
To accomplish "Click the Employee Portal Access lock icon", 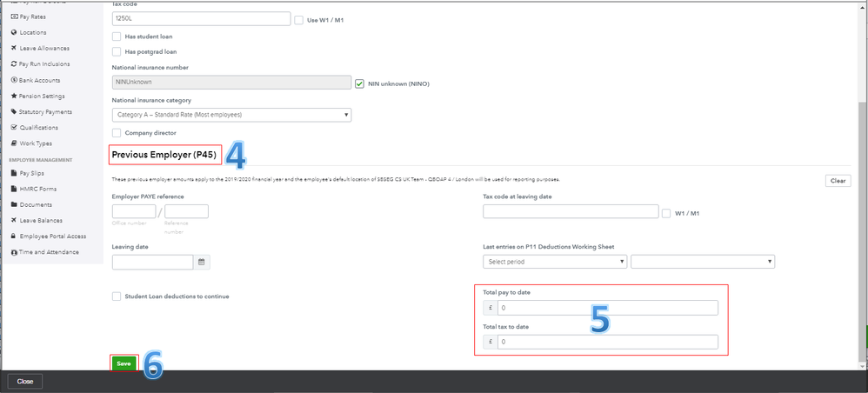I will (15, 236).
